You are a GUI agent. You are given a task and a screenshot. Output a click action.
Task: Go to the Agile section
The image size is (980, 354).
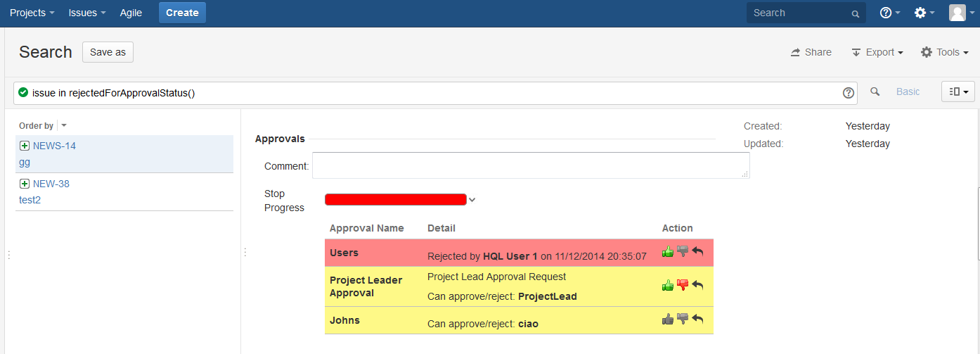pos(131,13)
